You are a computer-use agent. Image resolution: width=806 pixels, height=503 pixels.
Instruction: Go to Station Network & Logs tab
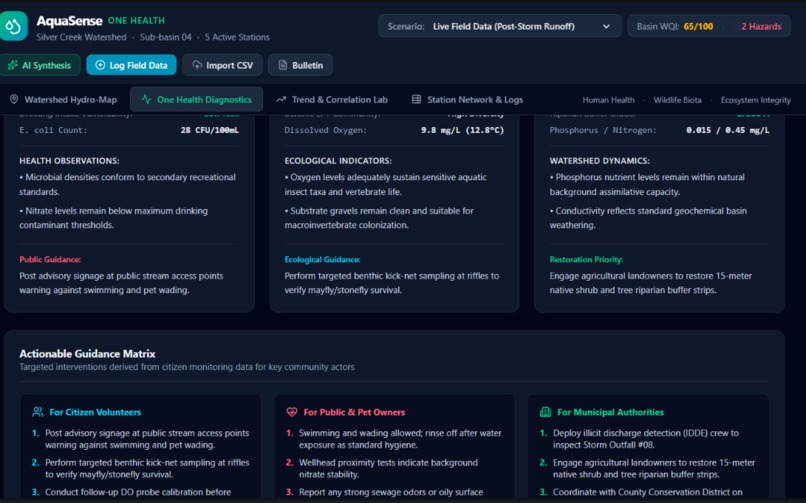point(467,100)
